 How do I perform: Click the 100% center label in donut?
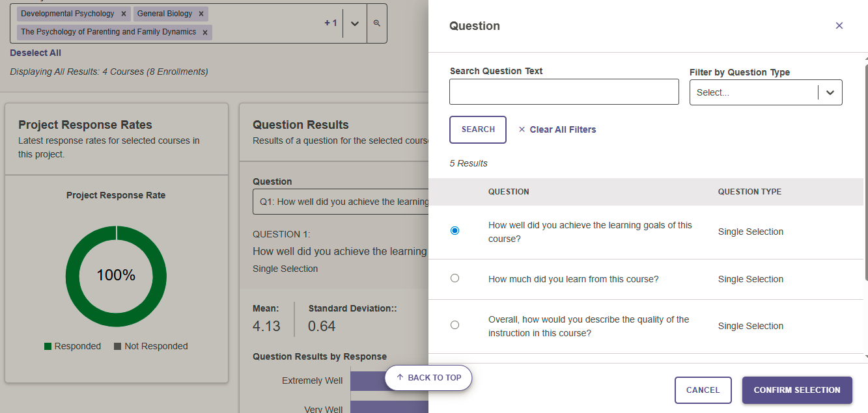pyautogui.click(x=116, y=275)
